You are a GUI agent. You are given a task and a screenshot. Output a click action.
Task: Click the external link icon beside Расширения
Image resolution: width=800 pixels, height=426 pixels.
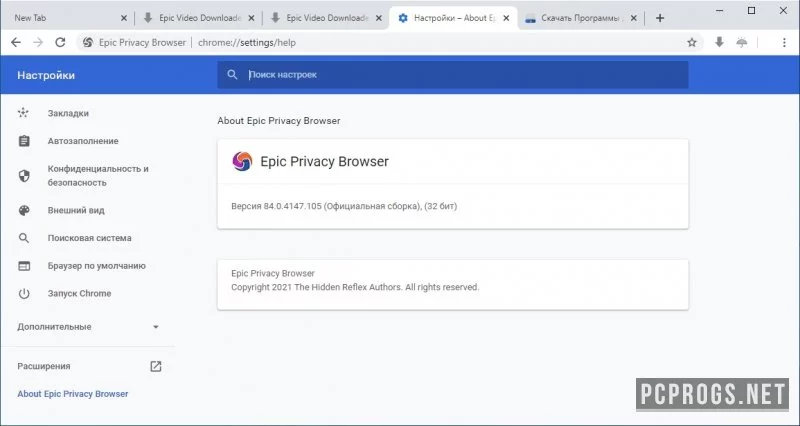156,366
